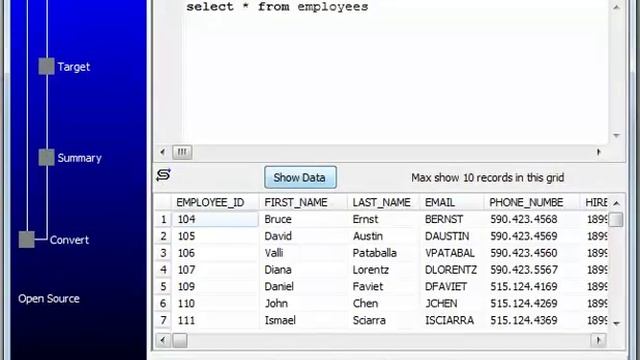Select row header number 6
This screenshot has height=360, width=640.
[x=163, y=303]
